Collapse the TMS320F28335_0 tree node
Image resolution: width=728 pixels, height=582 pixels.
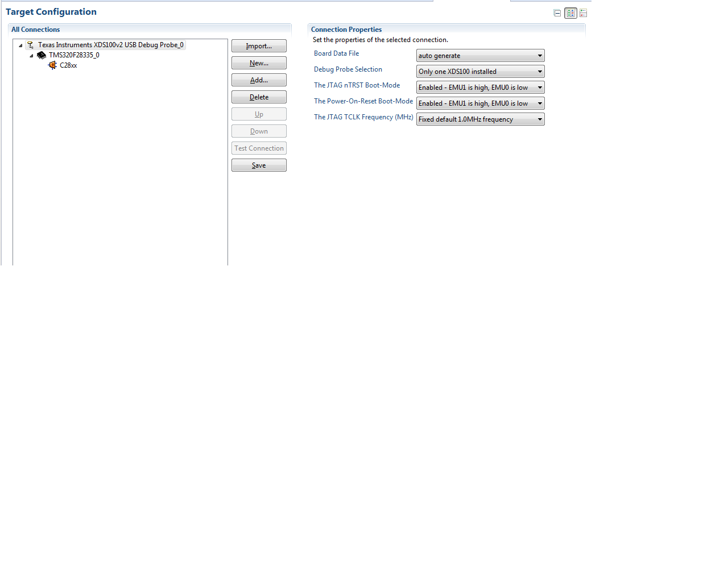pos(31,56)
